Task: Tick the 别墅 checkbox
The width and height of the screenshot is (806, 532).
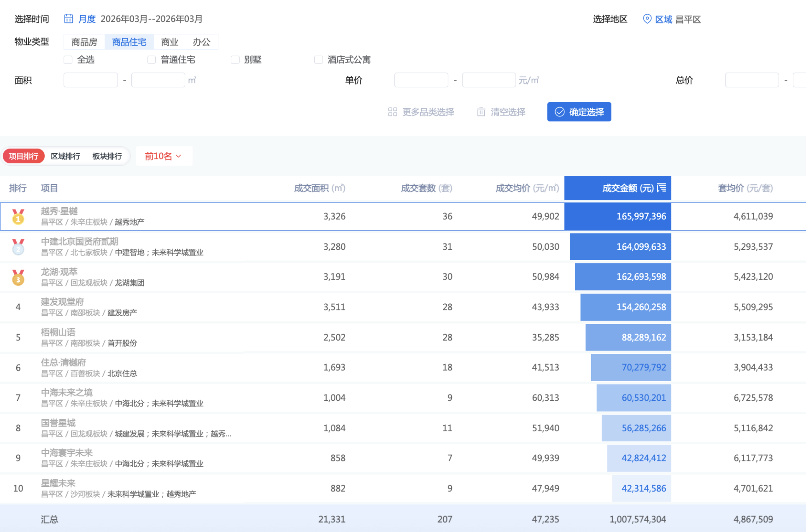Action: click(235, 60)
